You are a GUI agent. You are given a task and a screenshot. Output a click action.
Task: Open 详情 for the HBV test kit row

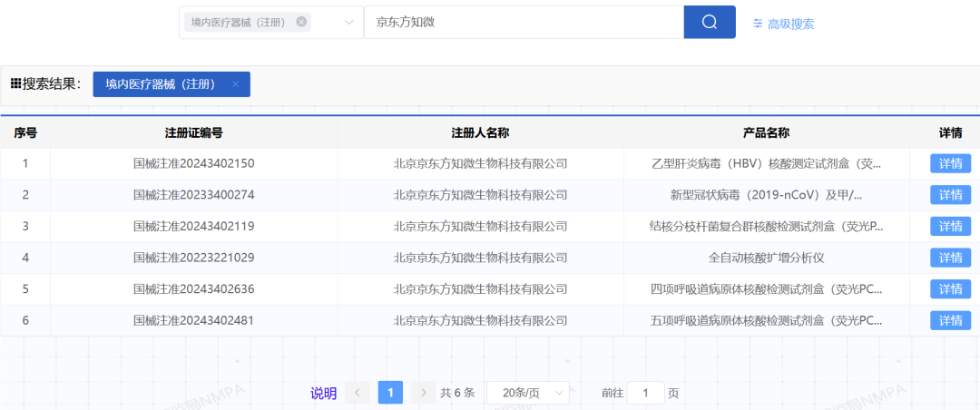click(950, 164)
